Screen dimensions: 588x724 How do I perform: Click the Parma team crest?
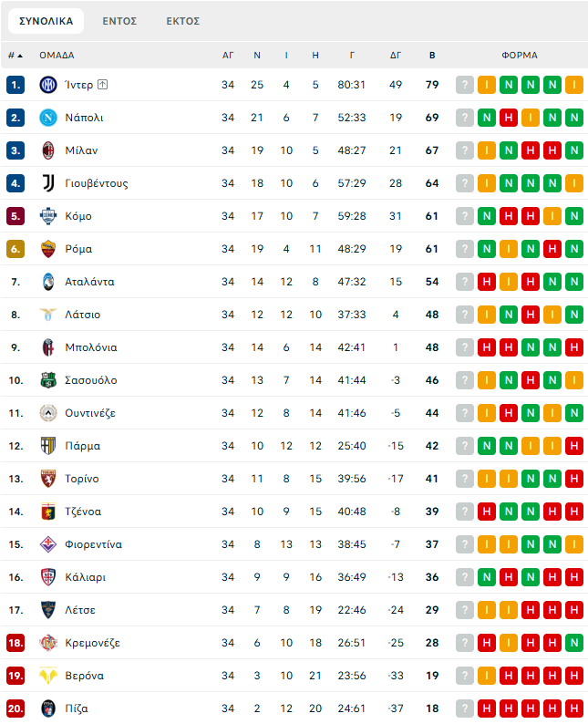(x=48, y=446)
